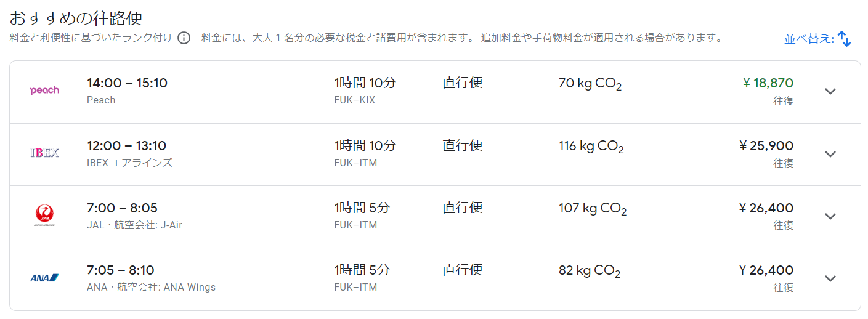Click the 7:05 – 8:10 ANA flight time

121,270
